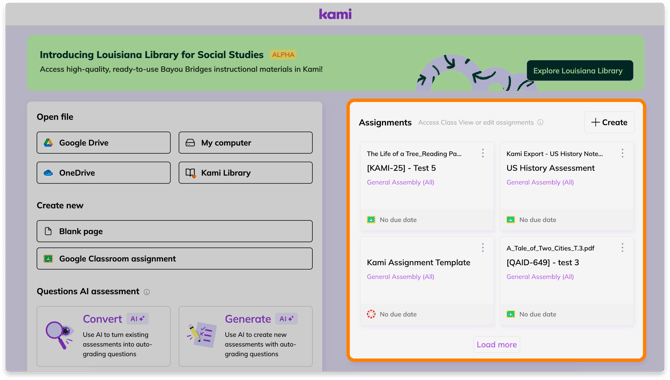Open Convert AI assessment card

103,336
